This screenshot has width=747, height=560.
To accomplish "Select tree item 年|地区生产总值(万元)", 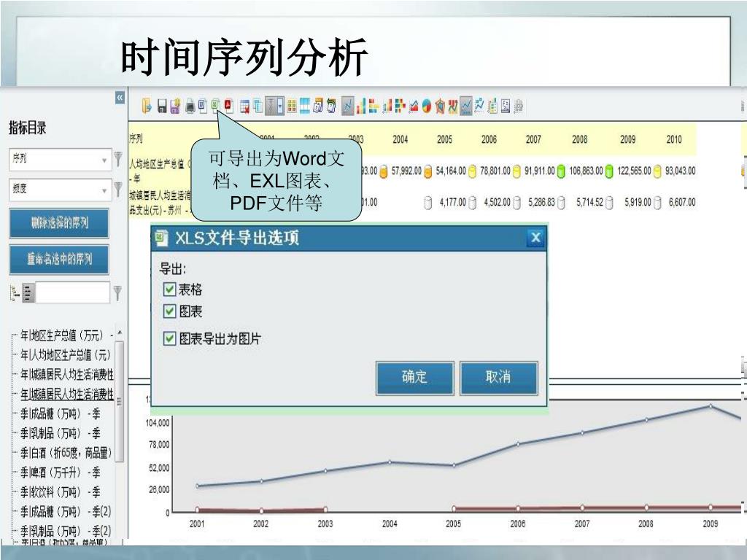I will pos(66,335).
